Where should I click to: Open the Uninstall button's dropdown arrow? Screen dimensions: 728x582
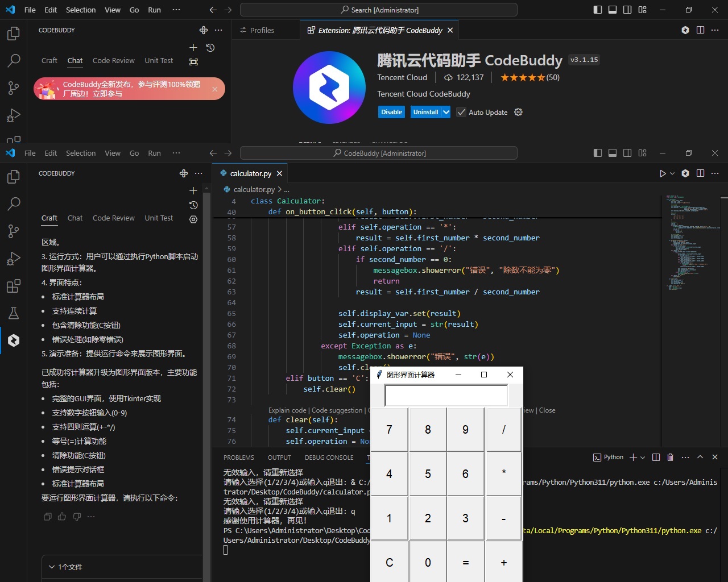(x=446, y=112)
